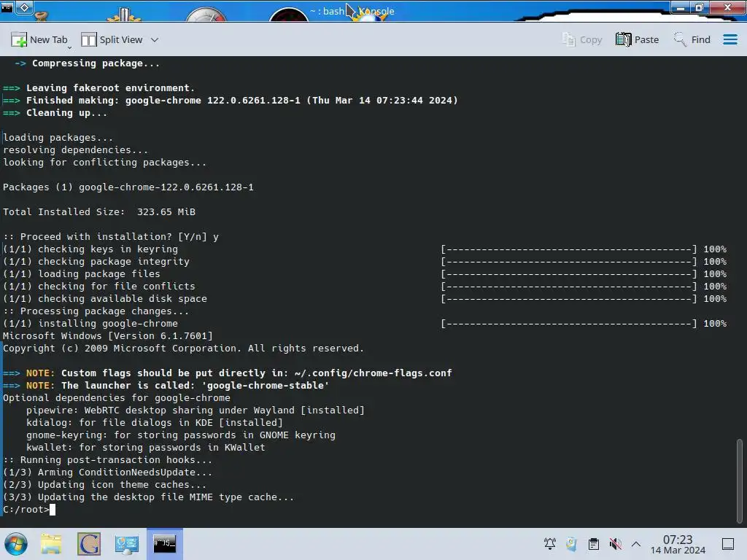The height and width of the screenshot is (560, 747).
Task: Click the terminal vertical scrollbar handle
Action: pos(740,480)
